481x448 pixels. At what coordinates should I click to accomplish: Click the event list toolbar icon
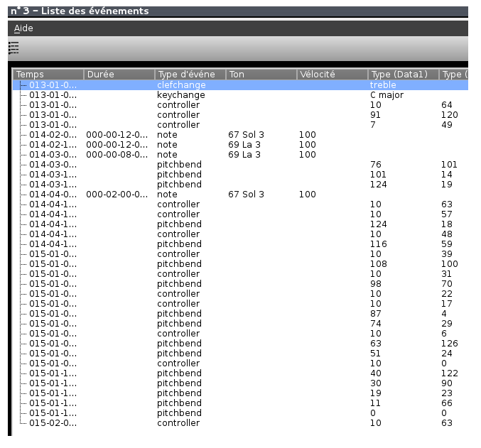click(x=13, y=48)
